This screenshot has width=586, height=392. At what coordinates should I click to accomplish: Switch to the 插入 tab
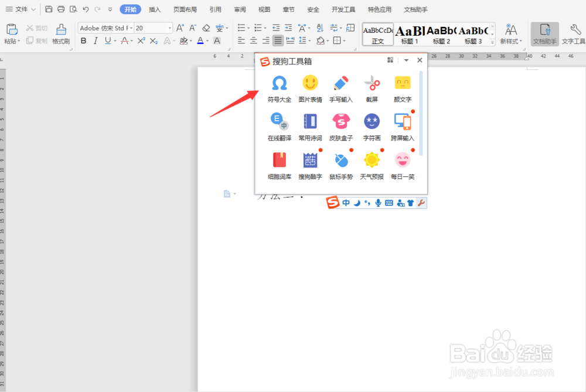(154, 9)
